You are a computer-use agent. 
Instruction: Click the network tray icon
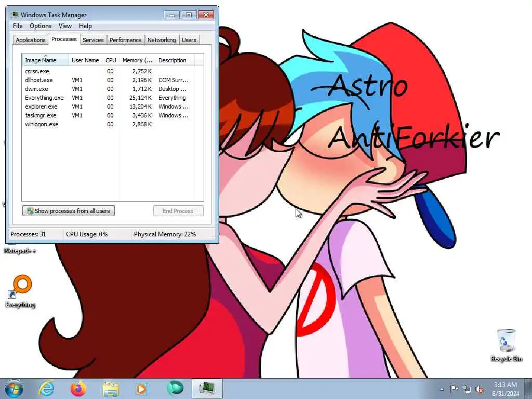[467, 389]
